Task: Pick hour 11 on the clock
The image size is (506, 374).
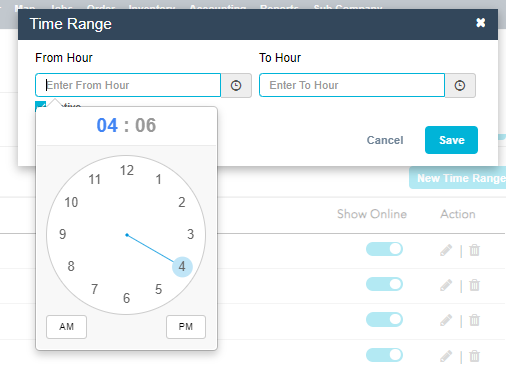Action: click(x=94, y=179)
